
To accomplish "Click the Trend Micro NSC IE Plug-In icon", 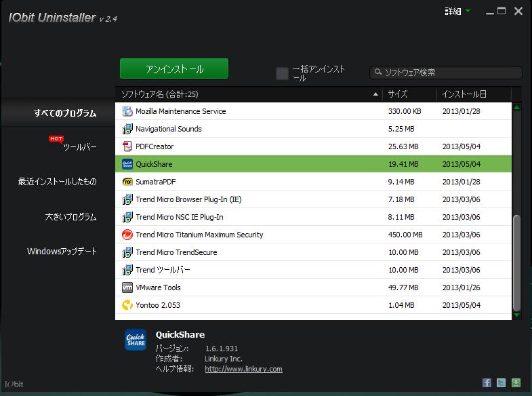I will (x=127, y=217).
